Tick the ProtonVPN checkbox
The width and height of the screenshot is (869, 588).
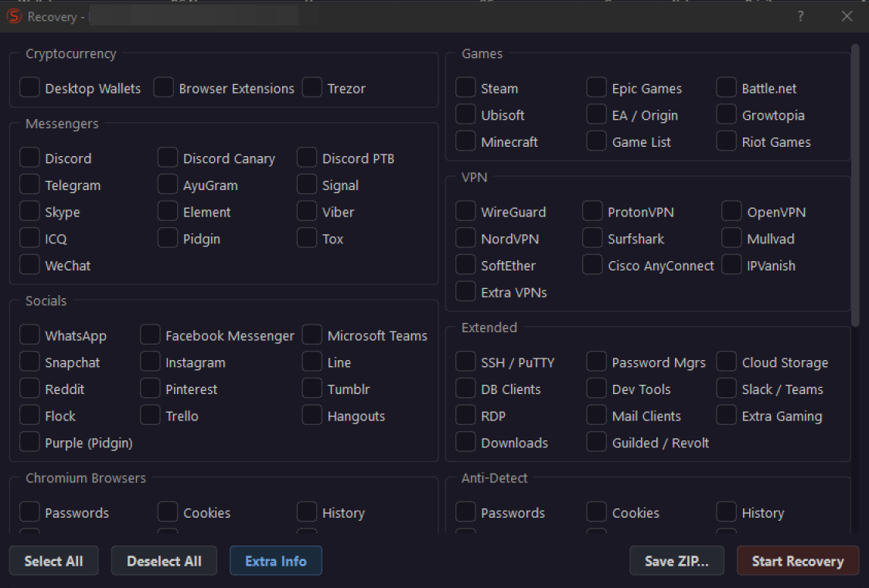coord(592,211)
